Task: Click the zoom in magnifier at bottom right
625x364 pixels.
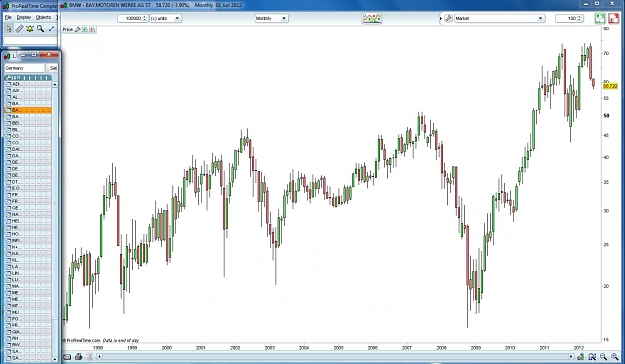Action: pyautogui.click(x=614, y=356)
